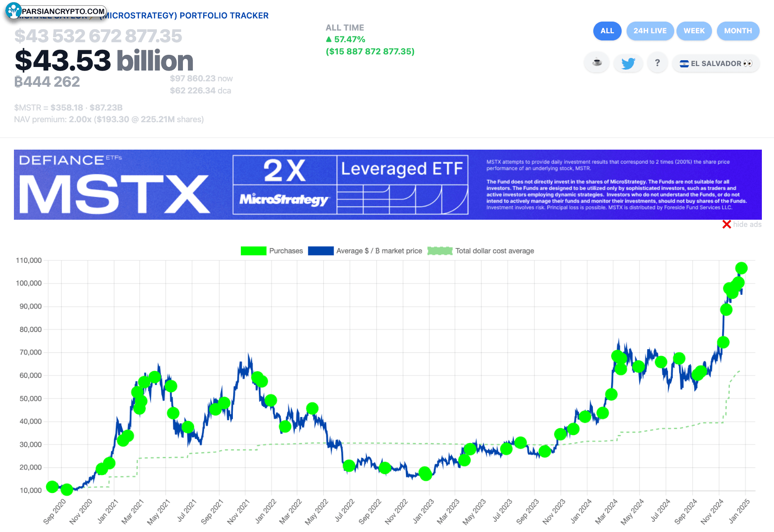Screen dimensions: 774x532
Task: Select the ALL time range tab
Action: click(607, 31)
